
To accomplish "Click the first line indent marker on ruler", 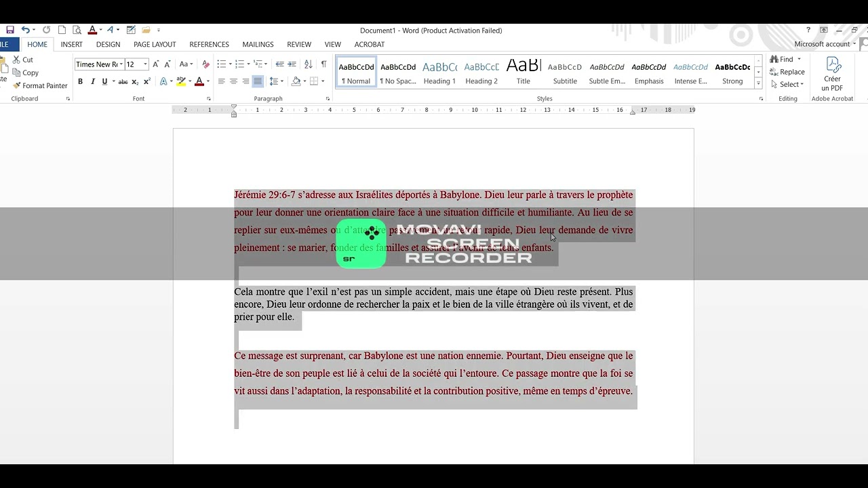I will [x=234, y=106].
